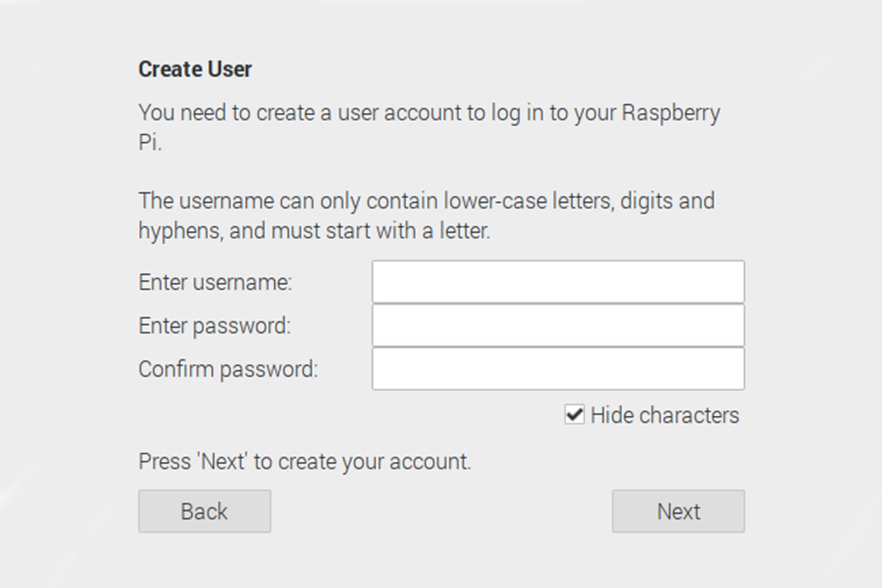Screen dimensions: 882x588
Task: Click the 'Enter username:' label
Action: tap(215, 282)
